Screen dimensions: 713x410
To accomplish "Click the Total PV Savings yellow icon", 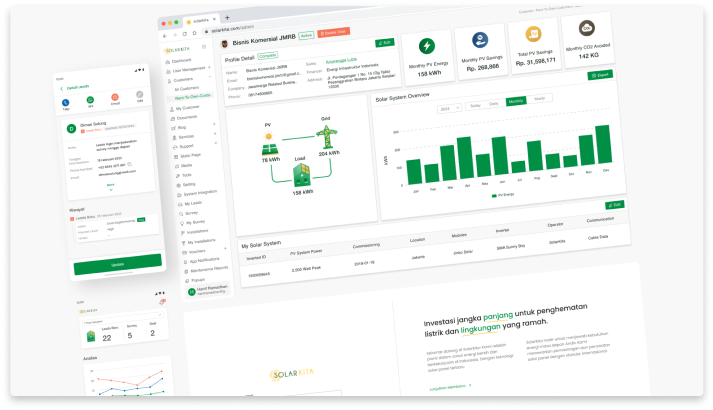I will pos(535,34).
